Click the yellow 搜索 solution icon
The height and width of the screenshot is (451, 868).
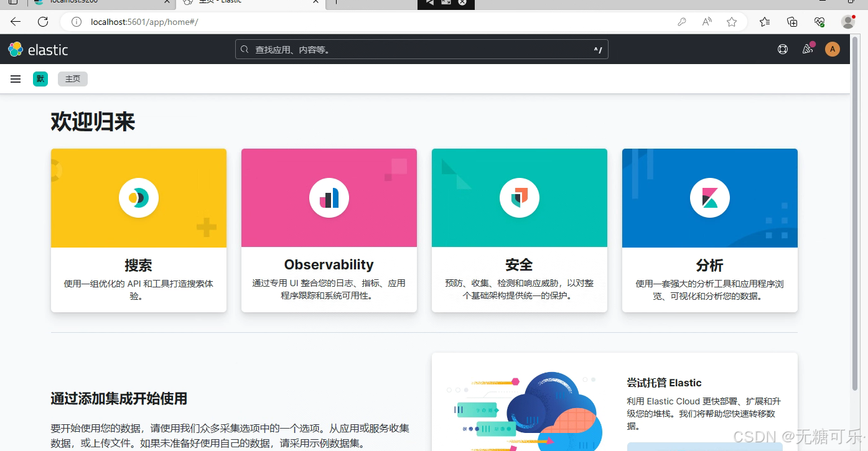tap(138, 197)
